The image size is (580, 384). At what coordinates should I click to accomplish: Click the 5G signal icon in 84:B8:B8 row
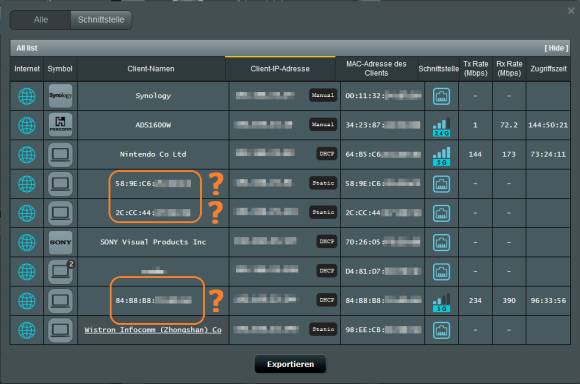(441, 302)
